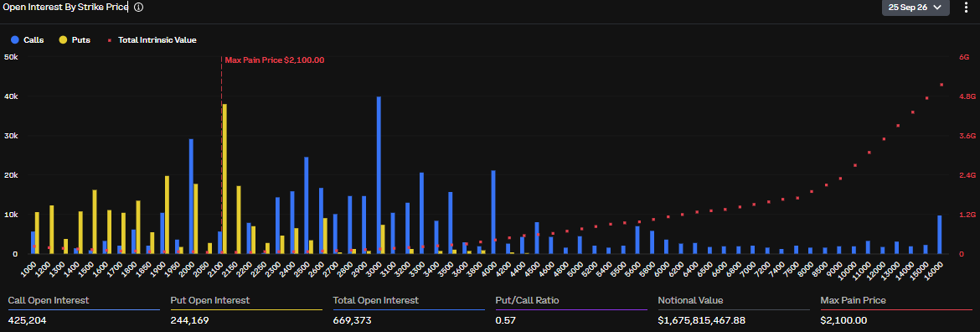The width and height of the screenshot is (980, 332).
Task: Click the 10k left axis label
Action: pyautogui.click(x=11, y=215)
